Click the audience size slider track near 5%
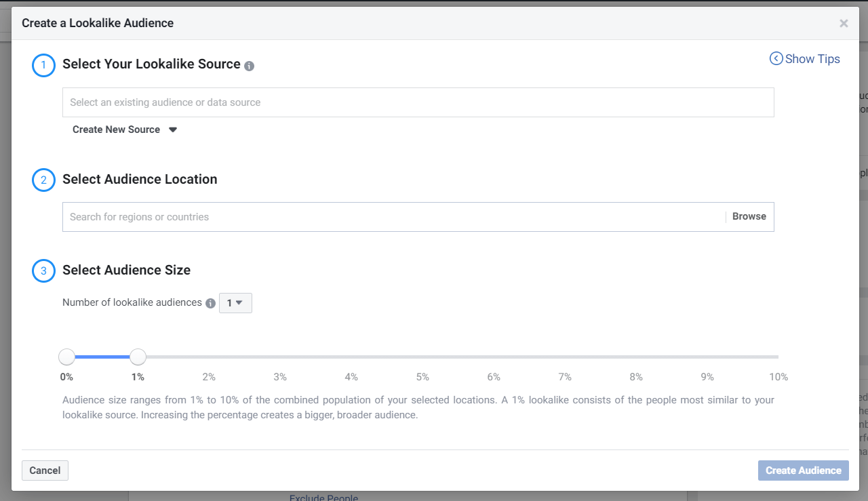This screenshot has width=868, height=501. coord(422,357)
